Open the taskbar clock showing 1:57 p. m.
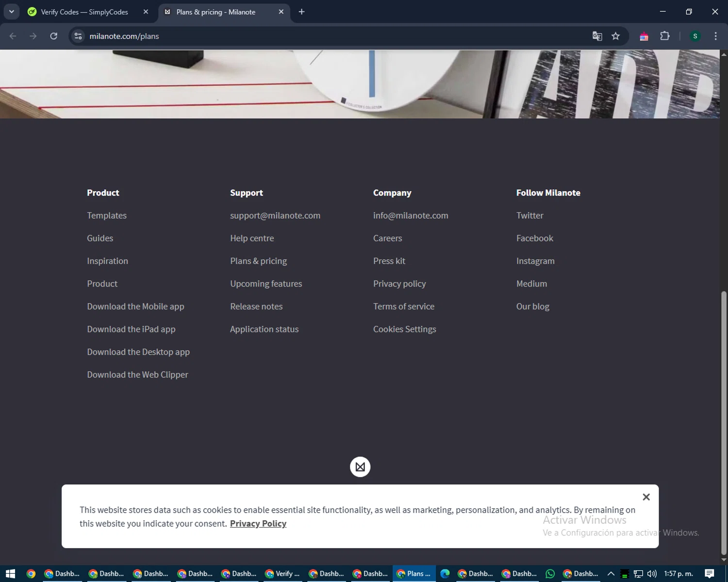Image resolution: width=728 pixels, height=582 pixels. (678, 574)
